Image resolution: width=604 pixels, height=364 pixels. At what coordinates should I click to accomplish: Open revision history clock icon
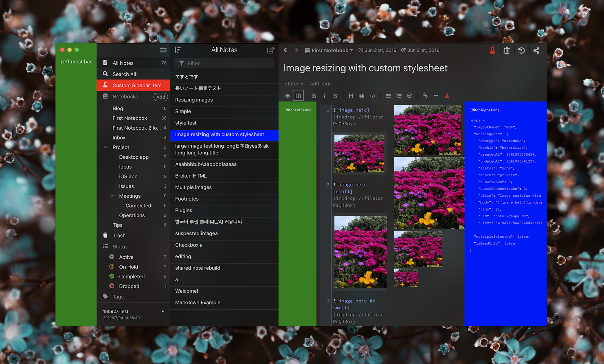[x=521, y=50]
